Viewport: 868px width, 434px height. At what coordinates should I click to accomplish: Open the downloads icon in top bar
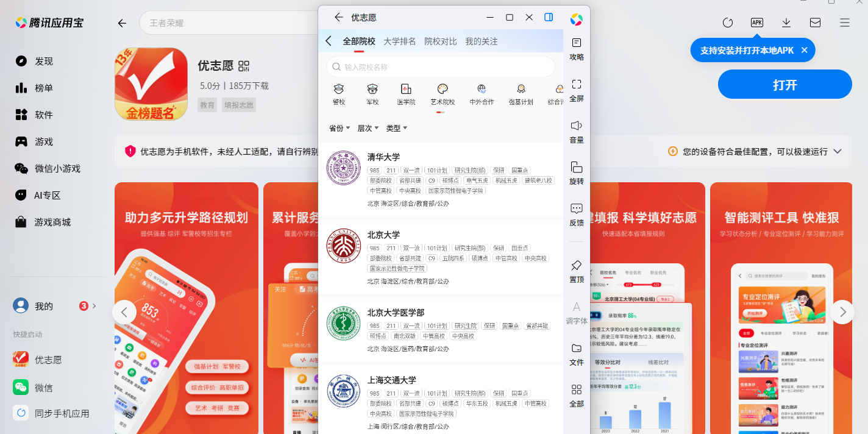786,23
